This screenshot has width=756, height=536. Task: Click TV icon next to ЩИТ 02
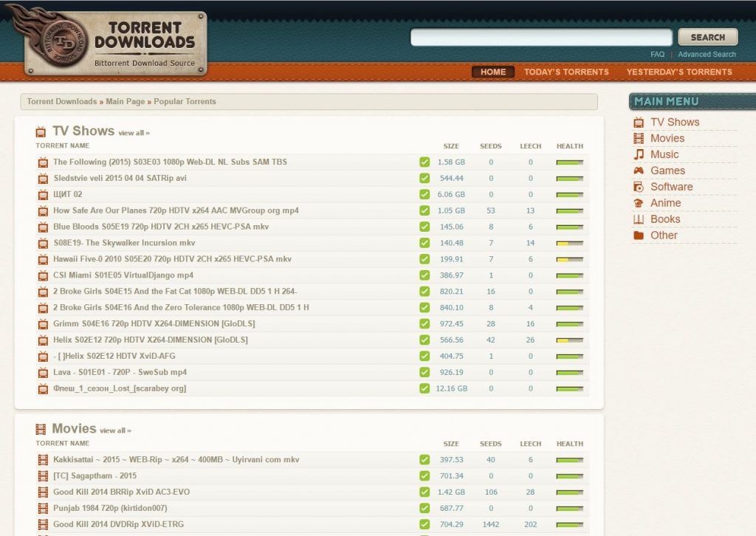[x=43, y=195]
